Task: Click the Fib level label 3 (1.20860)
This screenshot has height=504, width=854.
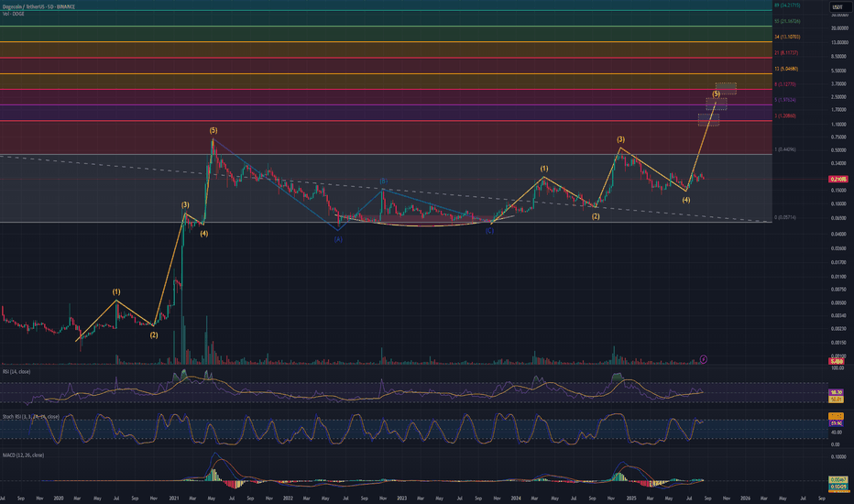Action: [785, 116]
